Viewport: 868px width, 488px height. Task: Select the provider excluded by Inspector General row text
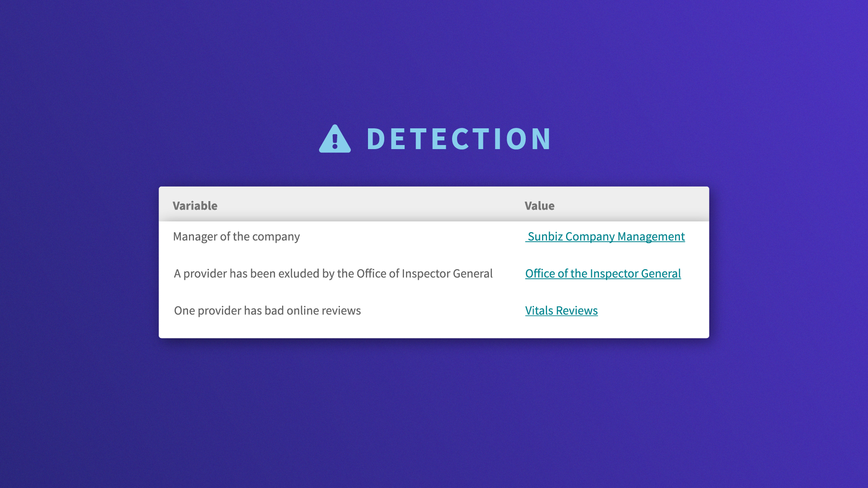[333, 274]
